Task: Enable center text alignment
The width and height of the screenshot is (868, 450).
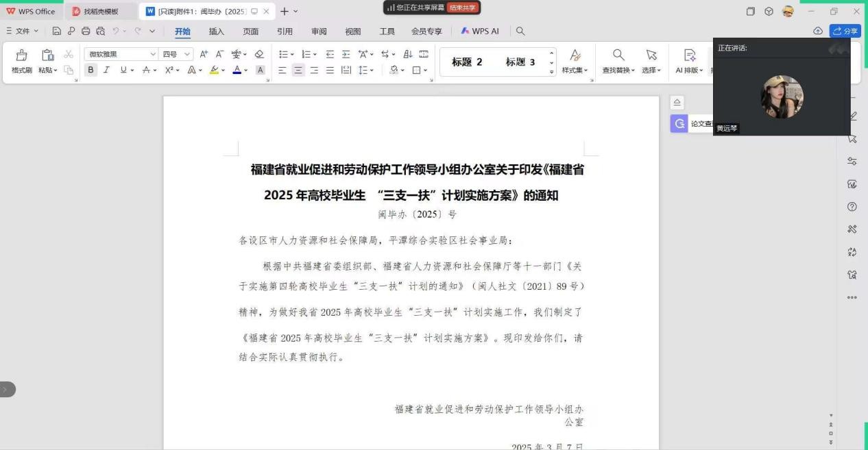Action: click(298, 70)
